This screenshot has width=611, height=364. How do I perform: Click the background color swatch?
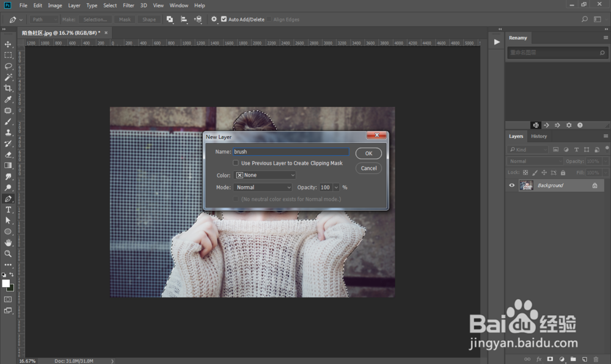tap(11, 288)
